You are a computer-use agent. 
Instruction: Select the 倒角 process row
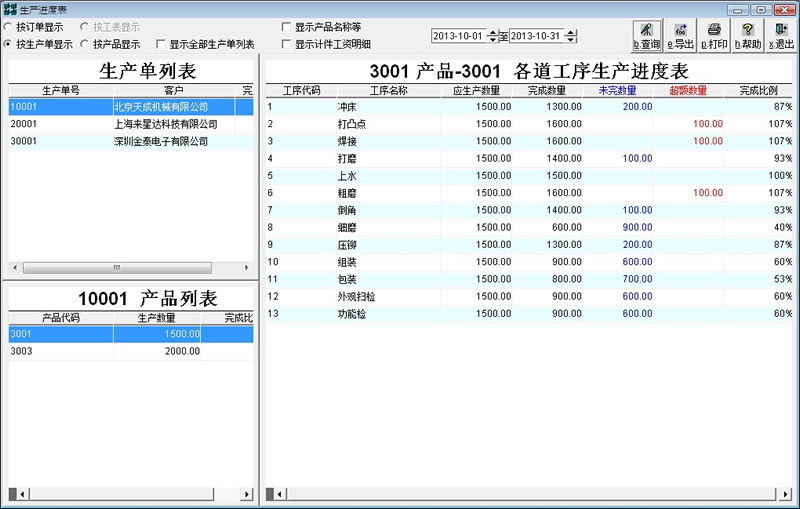tap(529, 210)
